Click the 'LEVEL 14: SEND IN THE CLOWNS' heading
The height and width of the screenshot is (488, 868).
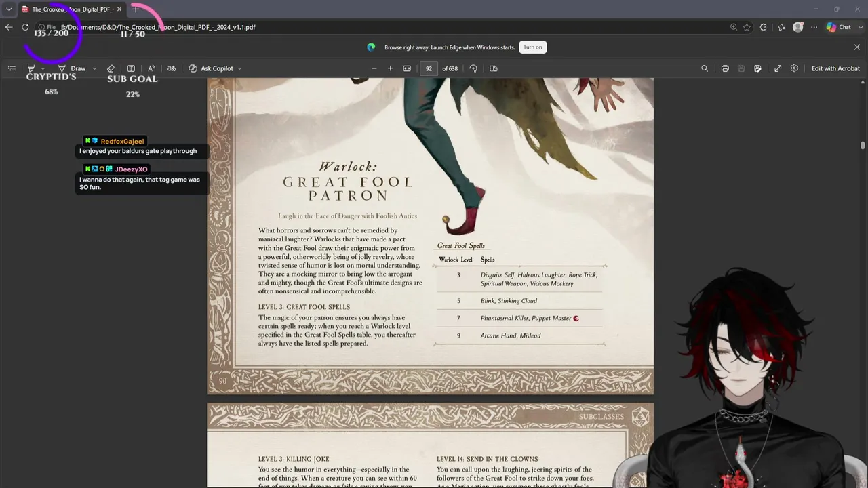[x=488, y=459]
